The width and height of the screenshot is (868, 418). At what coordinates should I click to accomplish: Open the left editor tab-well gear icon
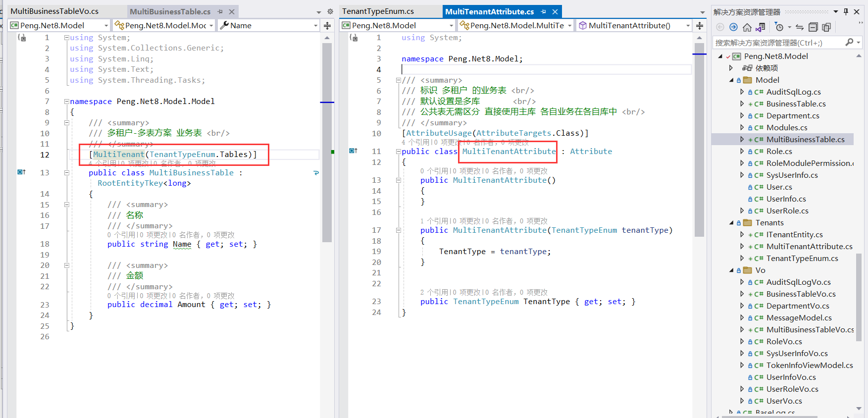[330, 11]
